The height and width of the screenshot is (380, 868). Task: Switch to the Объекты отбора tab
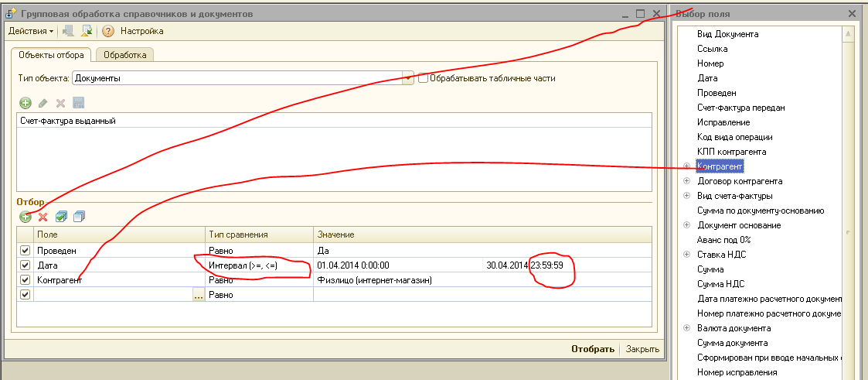(x=52, y=56)
